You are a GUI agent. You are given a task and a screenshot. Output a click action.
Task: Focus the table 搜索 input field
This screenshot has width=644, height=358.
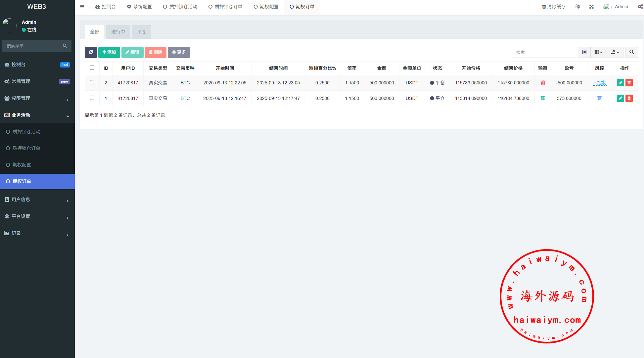tap(544, 52)
